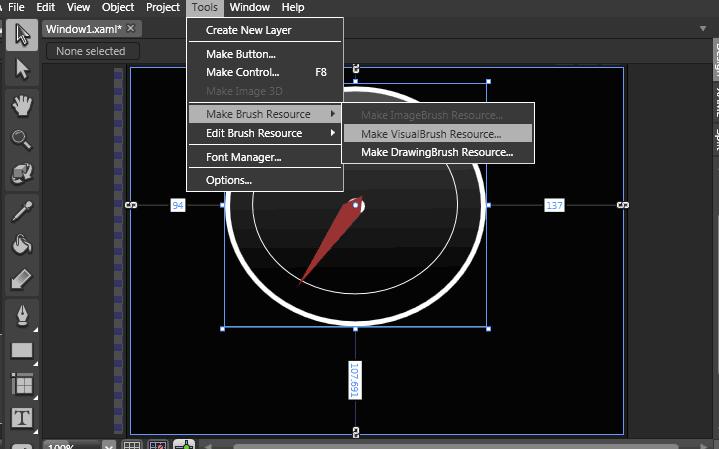The width and height of the screenshot is (719, 449).
Task: Click the bottom-right selection resize handle
Action: (x=488, y=329)
